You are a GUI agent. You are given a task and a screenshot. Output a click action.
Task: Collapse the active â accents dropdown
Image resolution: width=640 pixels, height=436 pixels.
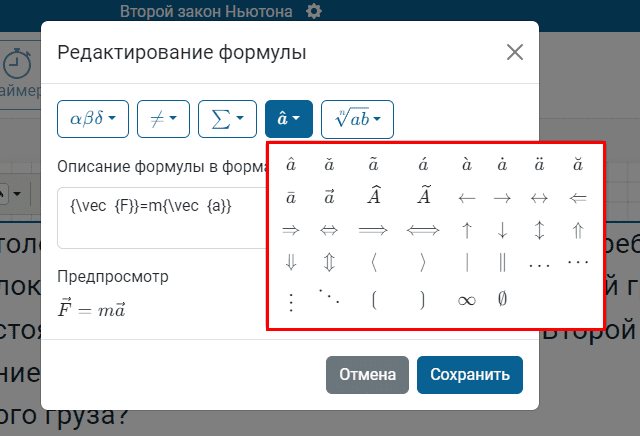(x=289, y=119)
